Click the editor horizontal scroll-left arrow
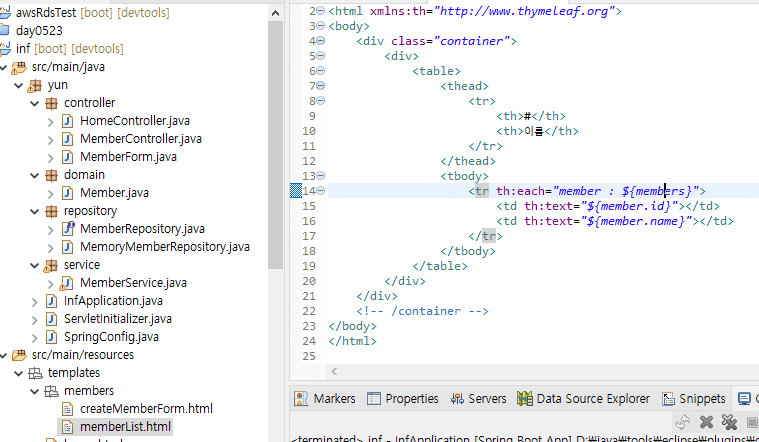This screenshot has height=442, width=759. pos(334,371)
